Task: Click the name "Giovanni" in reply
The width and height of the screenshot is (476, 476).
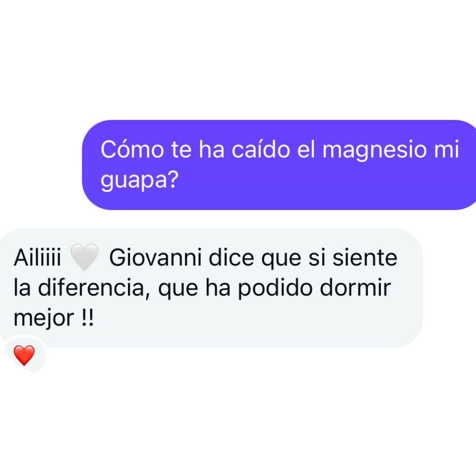Action: coord(156,258)
